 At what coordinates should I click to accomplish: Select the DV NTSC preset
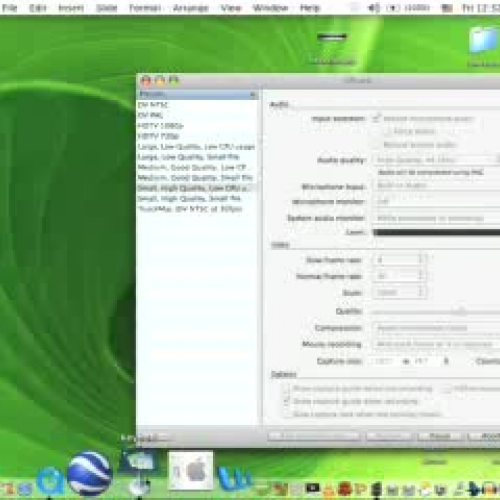coord(197,105)
